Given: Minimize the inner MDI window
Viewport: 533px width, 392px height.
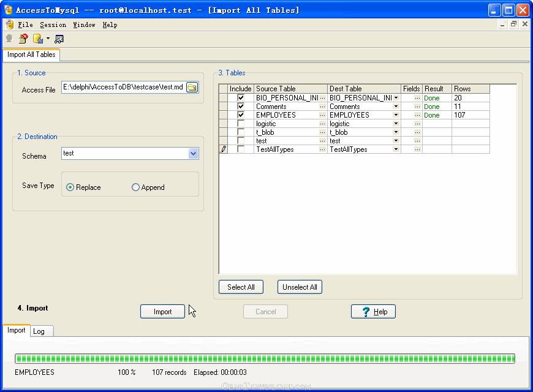Looking at the screenshot, I should (x=502, y=24).
